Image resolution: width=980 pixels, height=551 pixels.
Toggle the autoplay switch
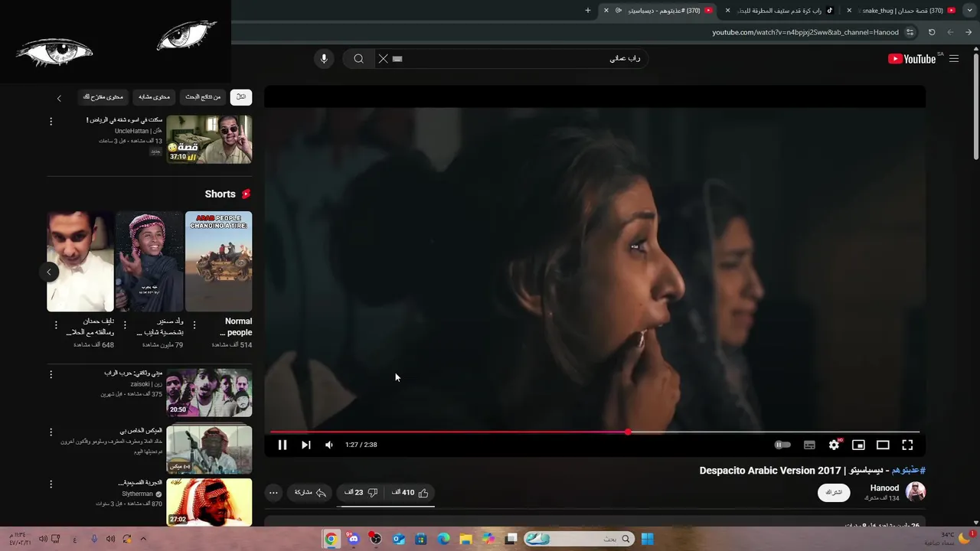pos(782,445)
